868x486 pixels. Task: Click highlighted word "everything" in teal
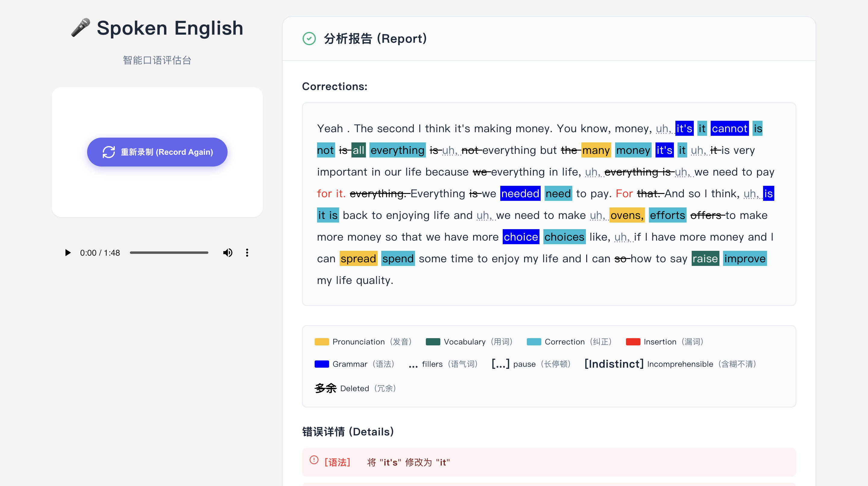398,150
